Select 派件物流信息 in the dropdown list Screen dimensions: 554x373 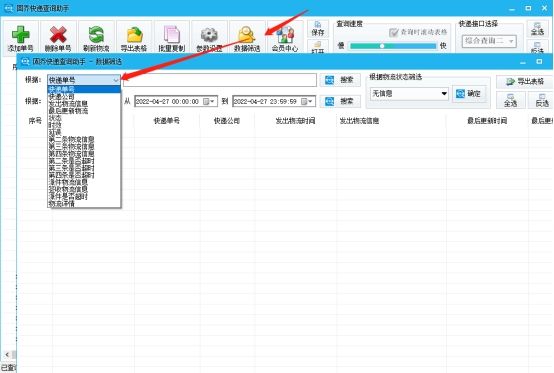point(84,182)
